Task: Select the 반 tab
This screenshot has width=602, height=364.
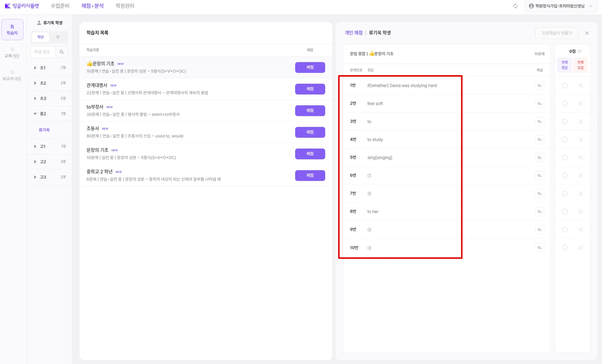Action: point(58,37)
